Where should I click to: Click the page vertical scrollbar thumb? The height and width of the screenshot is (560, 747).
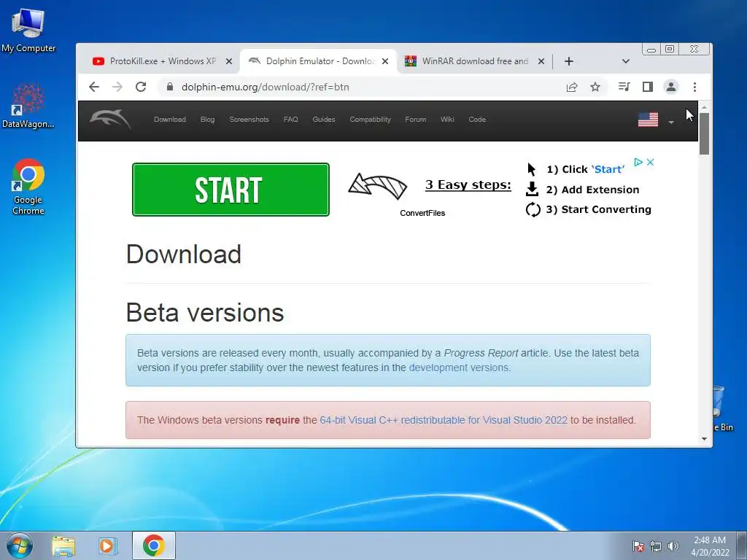point(704,133)
